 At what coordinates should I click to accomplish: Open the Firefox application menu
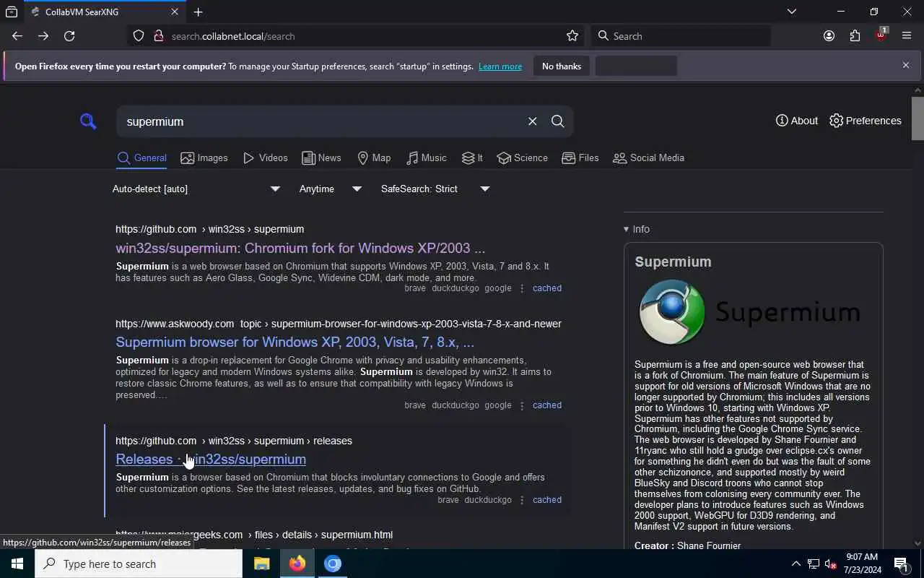coord(907,36)
